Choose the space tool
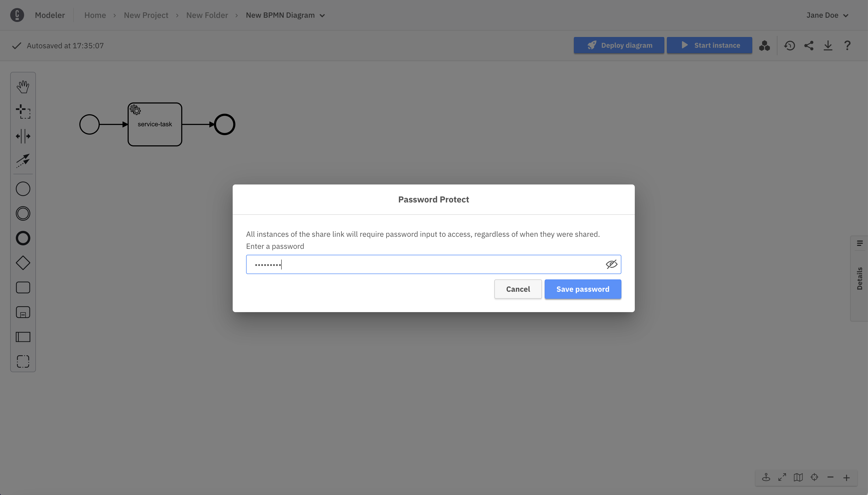Image resolution: width=868 pixels, height=495 pixels. coord(23,136)
